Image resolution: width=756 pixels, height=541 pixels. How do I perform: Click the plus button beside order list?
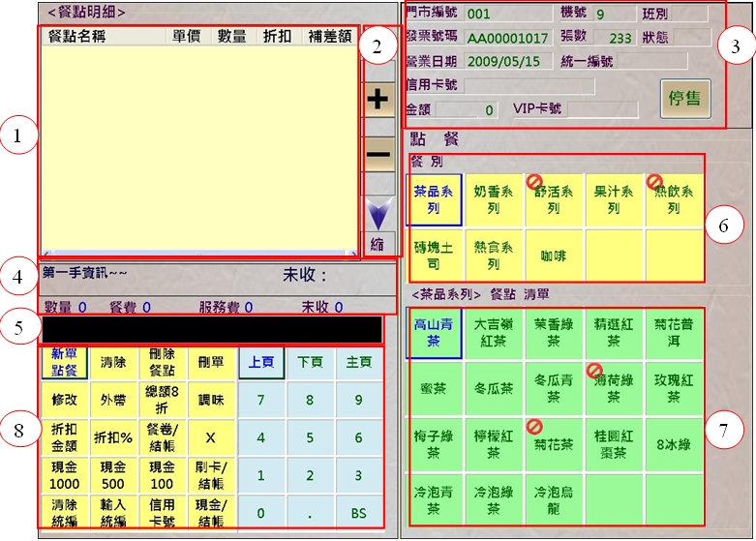pos(378,99)
